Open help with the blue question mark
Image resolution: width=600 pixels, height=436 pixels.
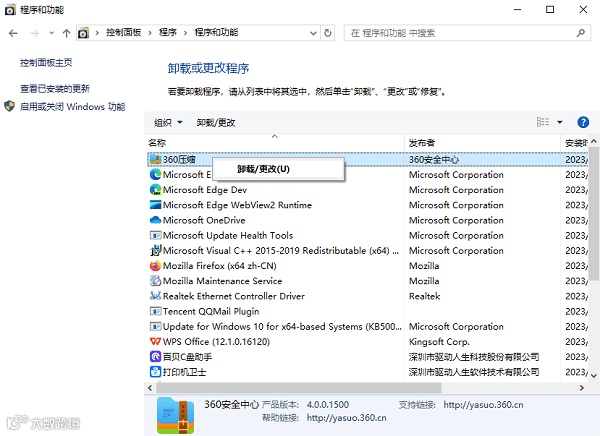(583, 122)
